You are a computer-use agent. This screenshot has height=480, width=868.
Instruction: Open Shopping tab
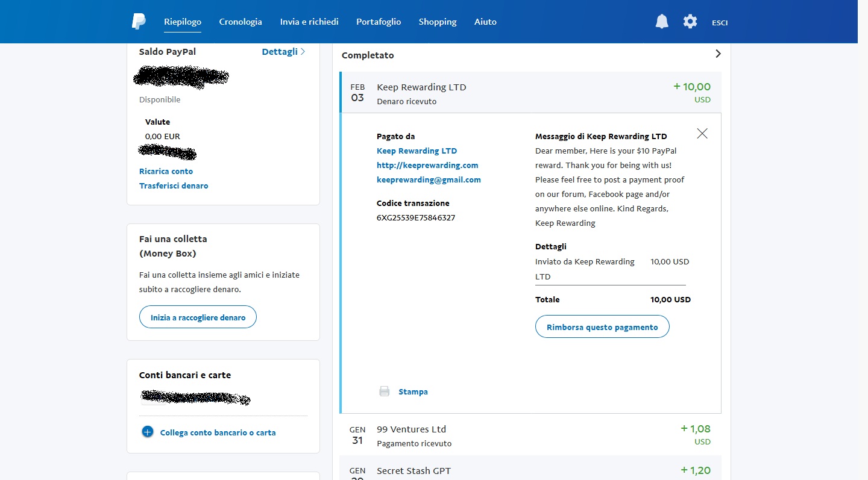pyautogui.click(x=438, y=22)
